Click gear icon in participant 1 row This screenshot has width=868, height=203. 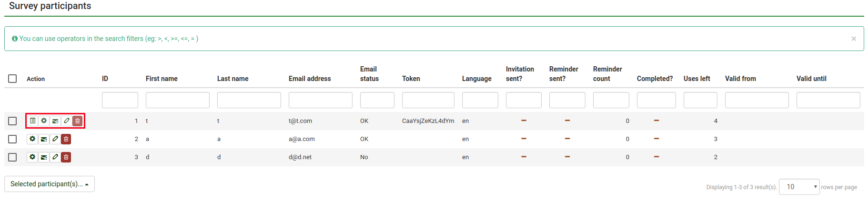coord(44,121)
